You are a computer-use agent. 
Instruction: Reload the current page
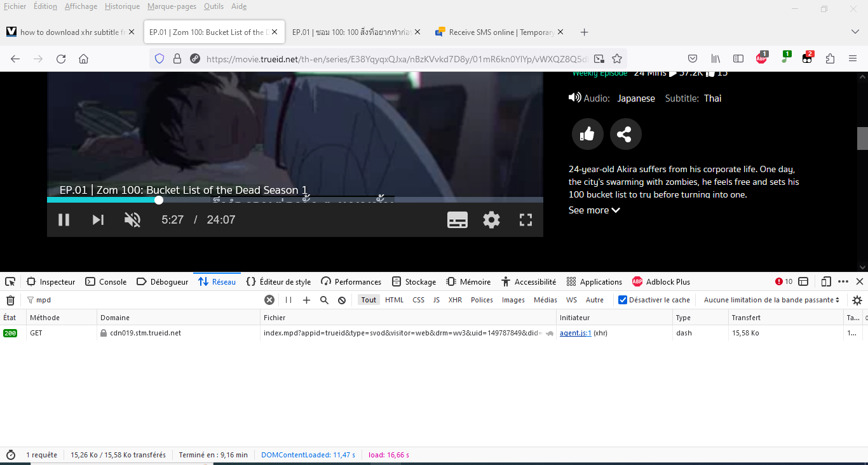(x=61, y=58)
